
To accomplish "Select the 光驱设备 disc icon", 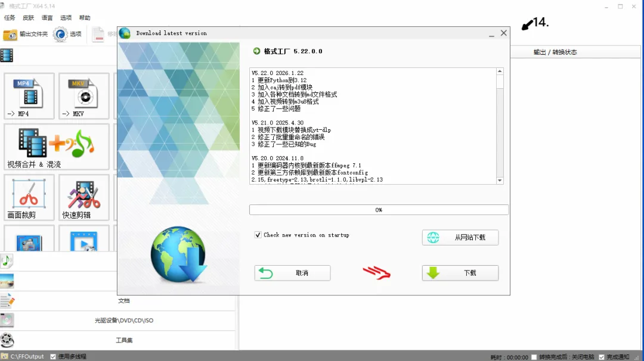I will (x=7, y=320).
